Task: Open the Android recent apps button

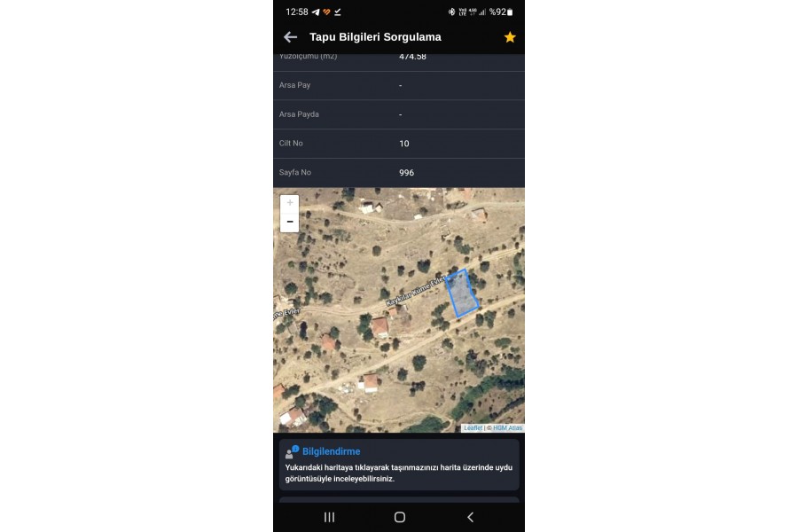Action: coord(329,517)
